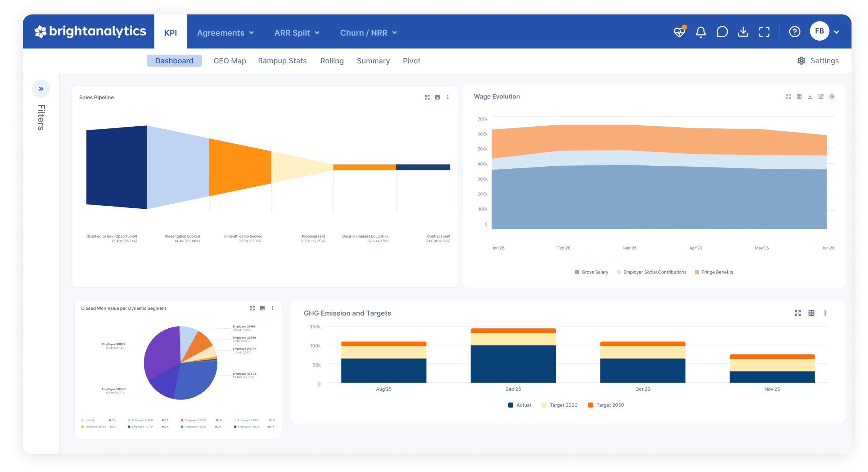The height and width of the screenshot is (472, 868).
Task: Open the health monitor heart icon
Action: (x=679, y=32)
